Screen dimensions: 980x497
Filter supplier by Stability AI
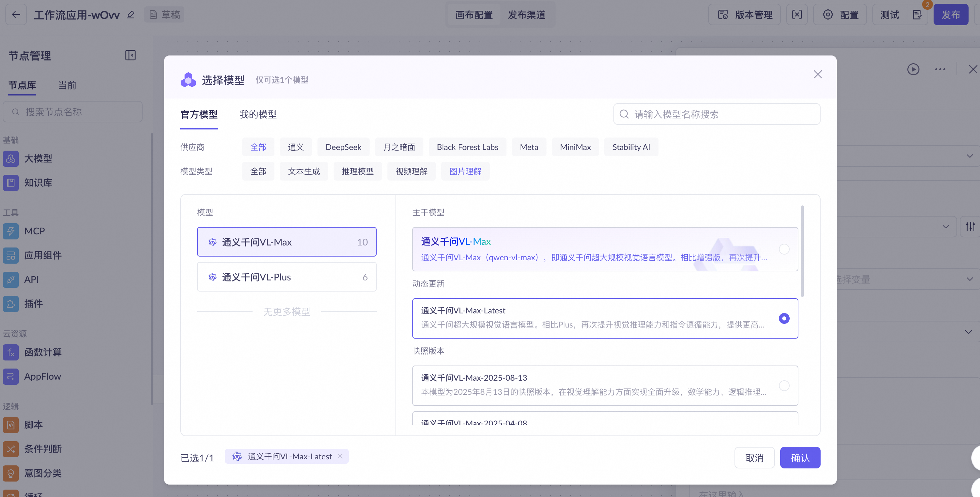coord(631,147)
